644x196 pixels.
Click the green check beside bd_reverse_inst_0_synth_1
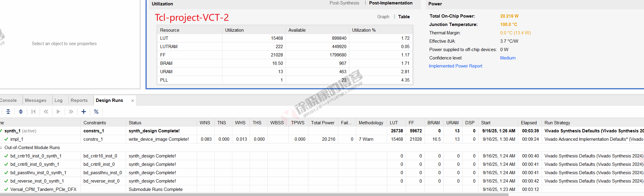pyautogui.click(x=6, y=181)
